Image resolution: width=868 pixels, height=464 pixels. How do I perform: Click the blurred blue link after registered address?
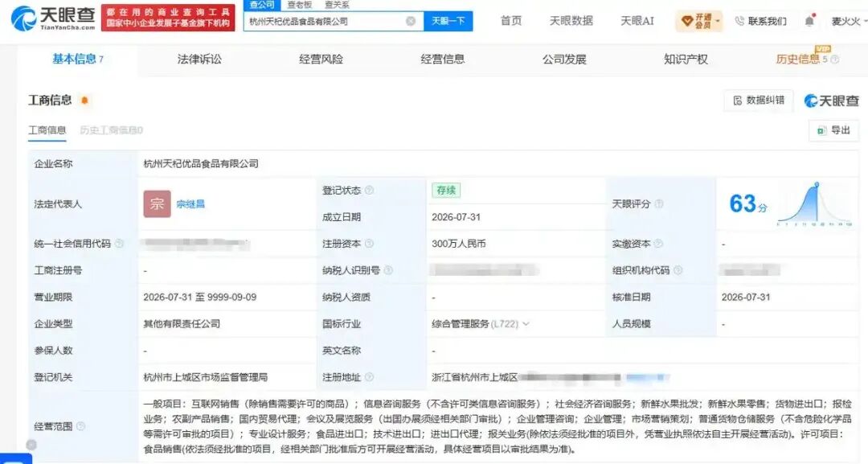click(648, 378)
